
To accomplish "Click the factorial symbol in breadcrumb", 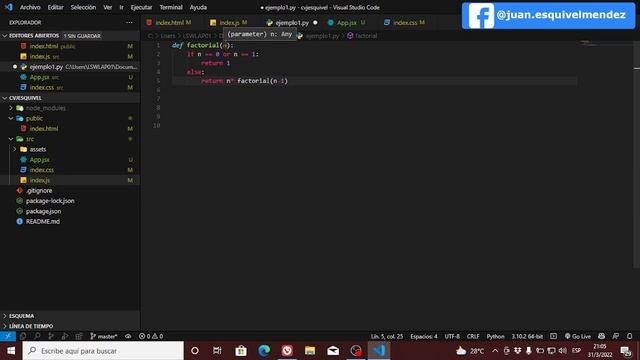I will coord(362,36).
